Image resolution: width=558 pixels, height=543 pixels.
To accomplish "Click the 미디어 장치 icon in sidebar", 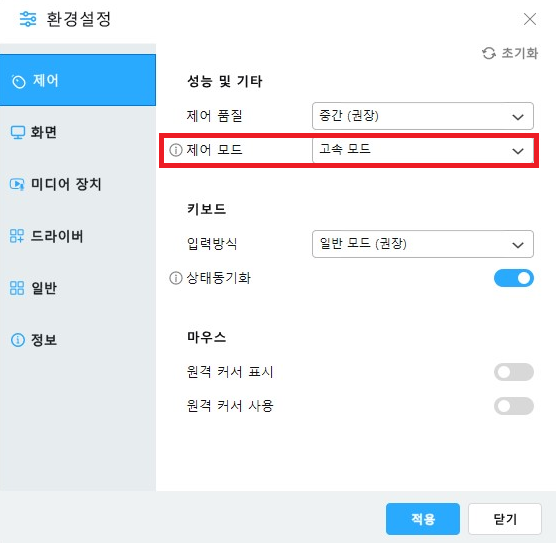I will point(17,184).
